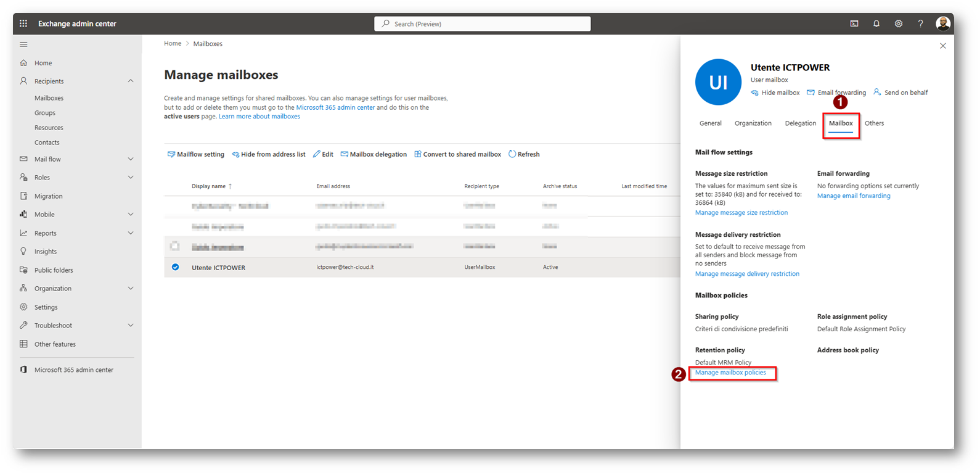Expand the Organization section chevron

click(131, 288)
